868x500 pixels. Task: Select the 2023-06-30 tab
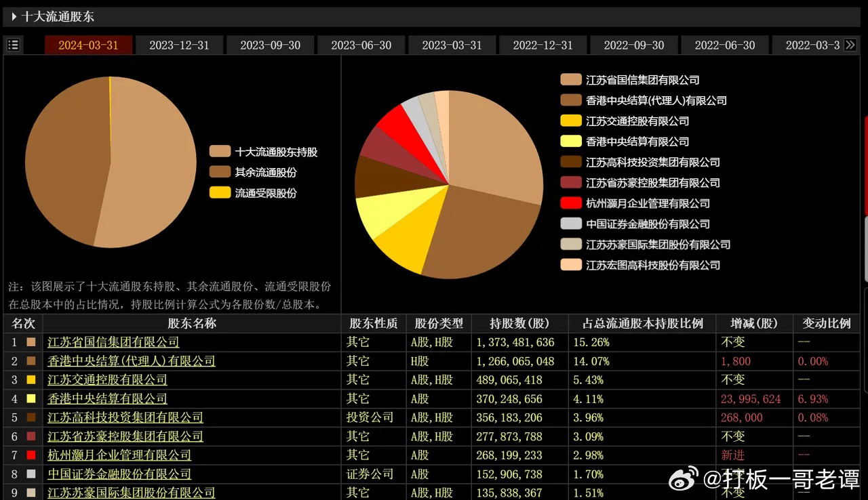tap(361, 45)
